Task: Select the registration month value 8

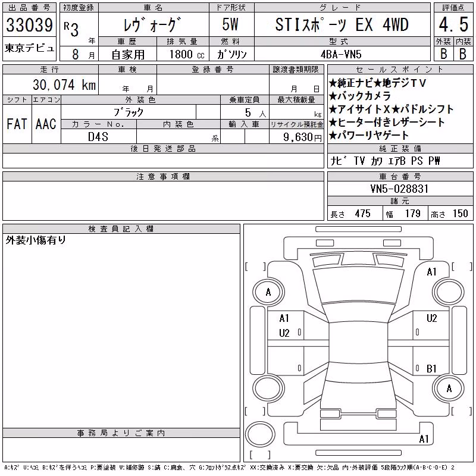Action: point(76,54)
